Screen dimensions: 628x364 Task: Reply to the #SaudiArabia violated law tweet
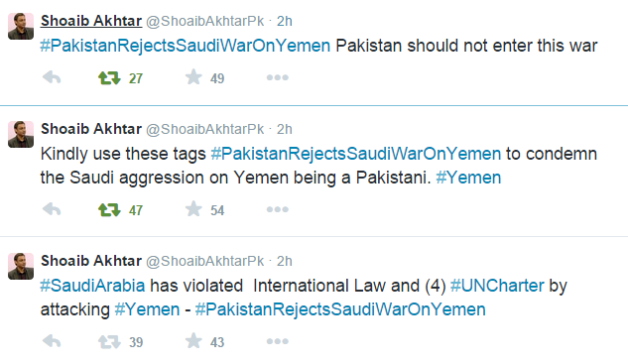pyautogui.click(x=52, y=341)
